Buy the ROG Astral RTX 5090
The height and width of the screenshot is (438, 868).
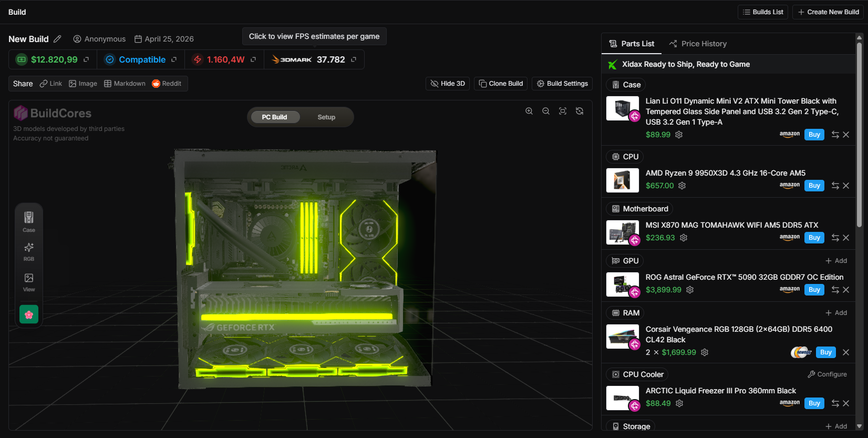[814, 290]
